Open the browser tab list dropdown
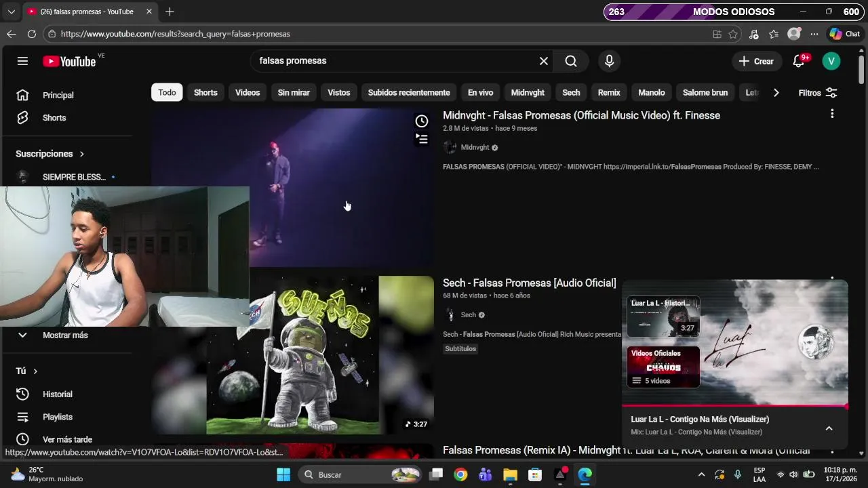Image resolution: width=868 pixels, height=488 pixels. pos(11,12)
